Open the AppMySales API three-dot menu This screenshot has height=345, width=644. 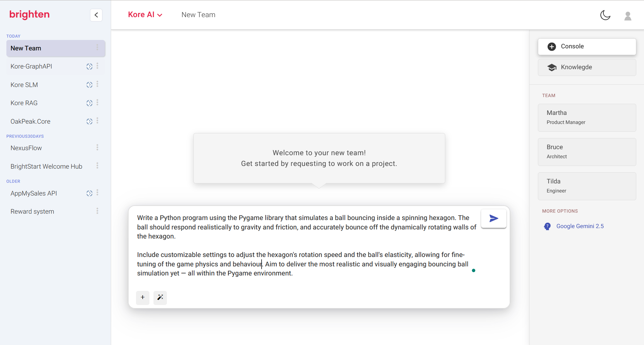[x=97, y=192]
